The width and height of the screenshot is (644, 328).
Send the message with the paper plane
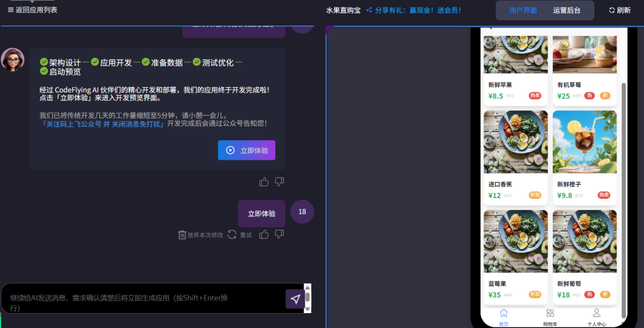point(295,299)
